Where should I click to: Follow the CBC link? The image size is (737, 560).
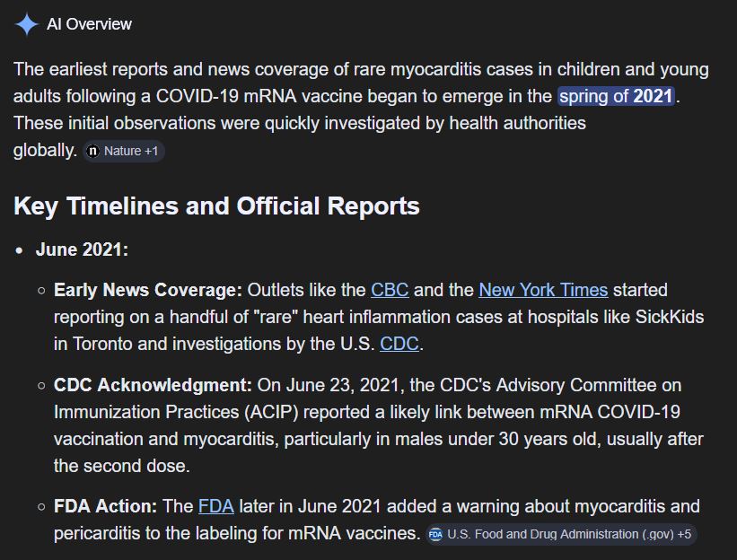pos(390,290)
